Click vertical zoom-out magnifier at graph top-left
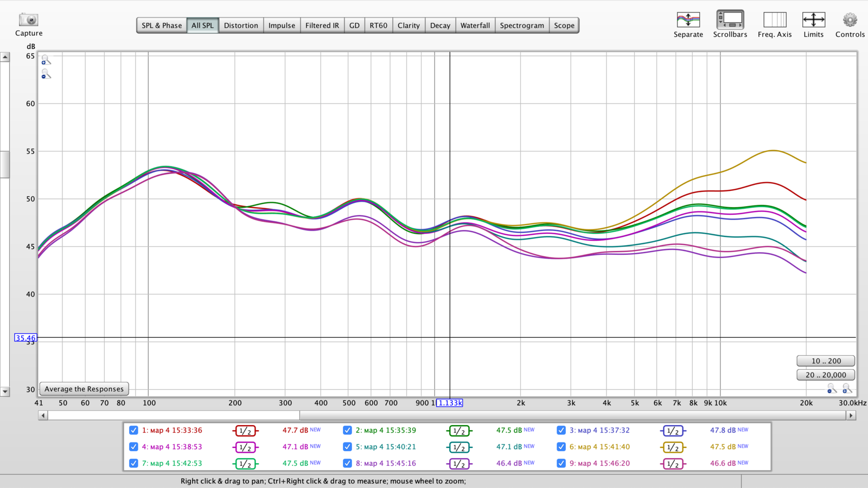 click(x=46, y=74)
